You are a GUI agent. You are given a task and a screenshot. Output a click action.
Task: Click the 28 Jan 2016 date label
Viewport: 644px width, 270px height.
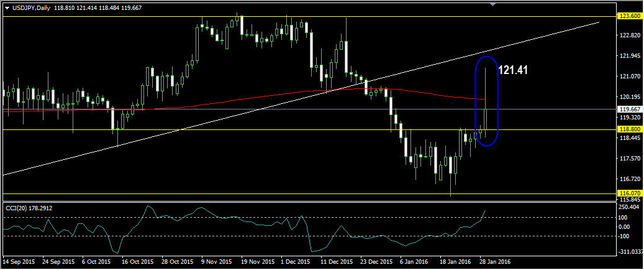tap(495, 261)
